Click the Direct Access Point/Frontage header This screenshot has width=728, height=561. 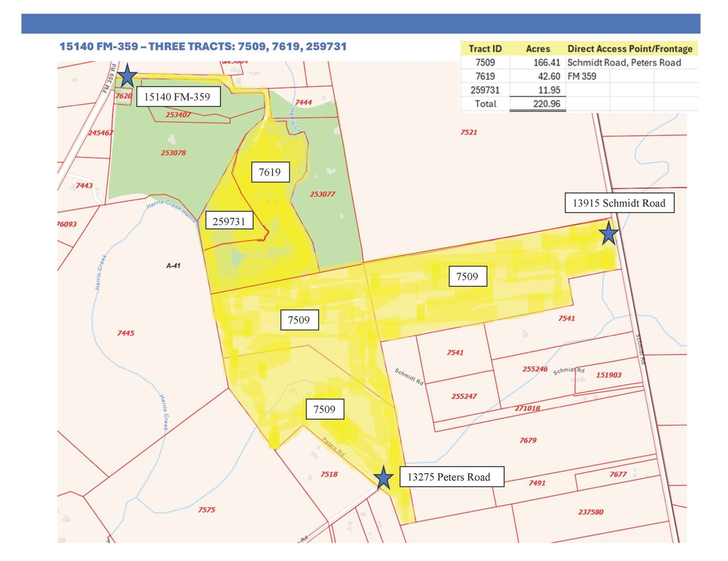630,49
